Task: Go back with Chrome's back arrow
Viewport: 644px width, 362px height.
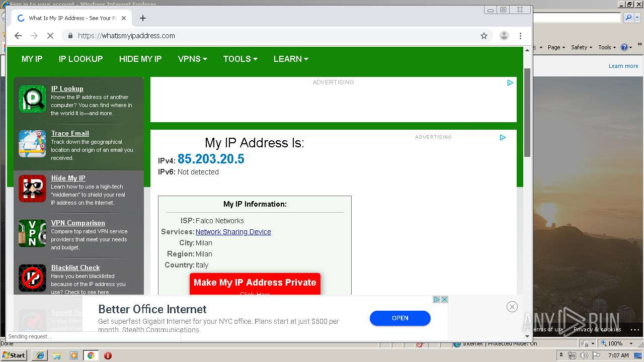Action: (x=18, y=36)
